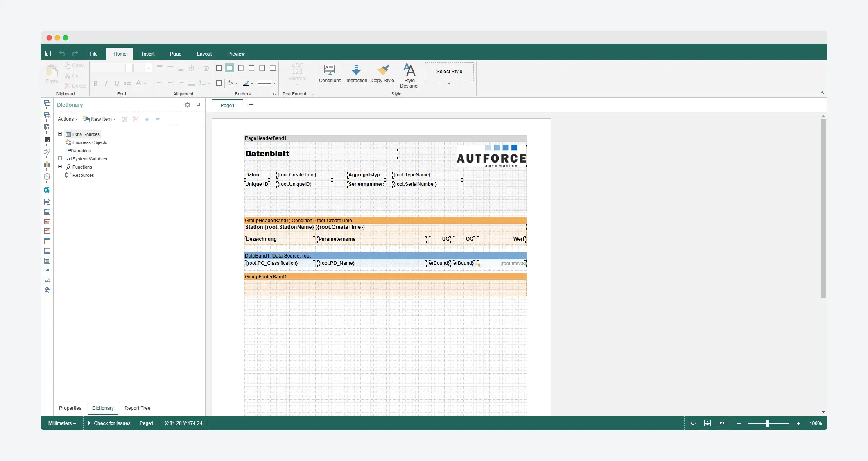Toggle the left border button
This screenshot has height=461, width=868.
pyautogui.click(x=241, y=68)
